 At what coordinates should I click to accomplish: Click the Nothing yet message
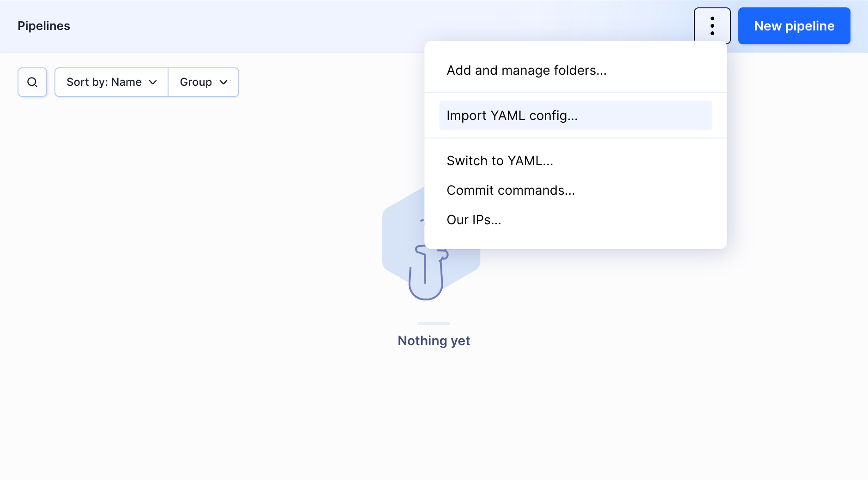coord(434,341)
